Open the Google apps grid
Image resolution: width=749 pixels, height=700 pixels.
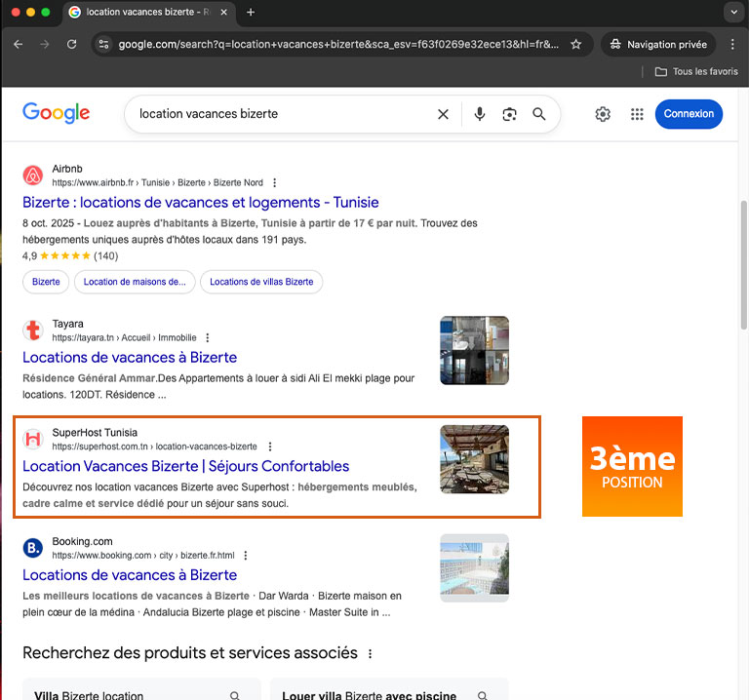click(x=637, y=114)
